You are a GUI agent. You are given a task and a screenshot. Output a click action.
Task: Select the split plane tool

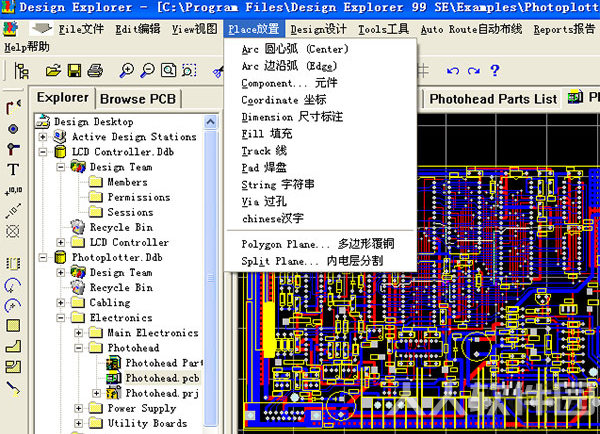pos(13,367)
